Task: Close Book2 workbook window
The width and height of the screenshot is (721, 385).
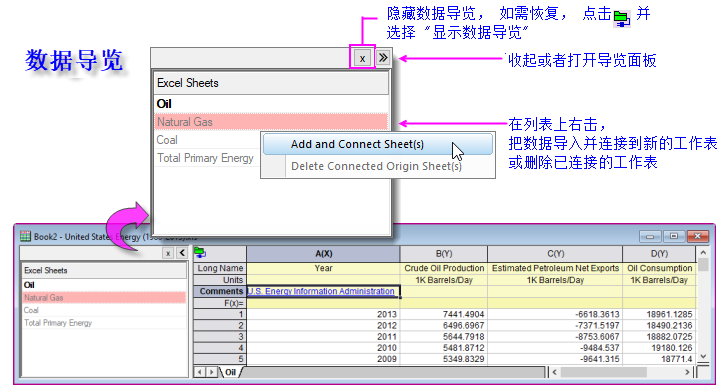Action: coord(698,236)
